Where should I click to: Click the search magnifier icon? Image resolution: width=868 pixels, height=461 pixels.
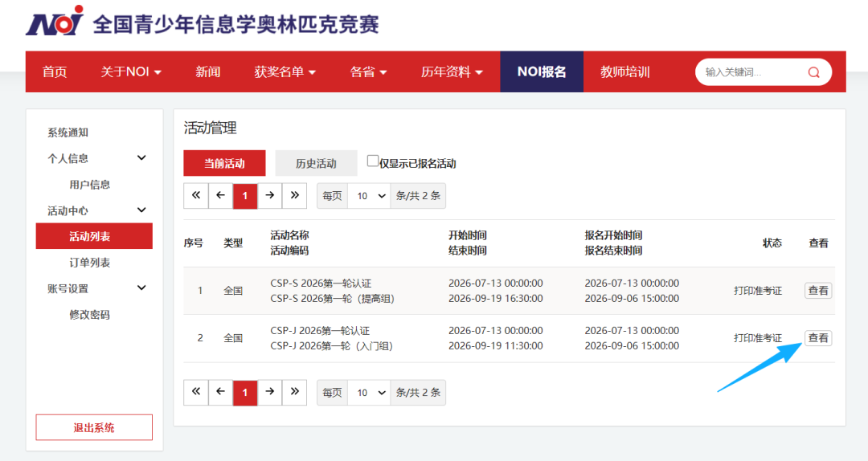pyautogui.click(x=813, y=72)
